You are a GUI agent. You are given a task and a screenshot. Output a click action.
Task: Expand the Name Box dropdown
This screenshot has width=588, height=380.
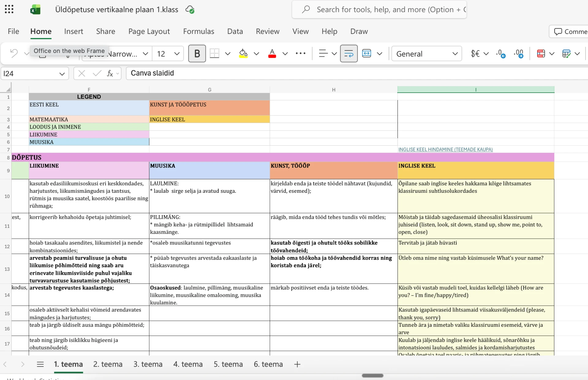[62, 74]
